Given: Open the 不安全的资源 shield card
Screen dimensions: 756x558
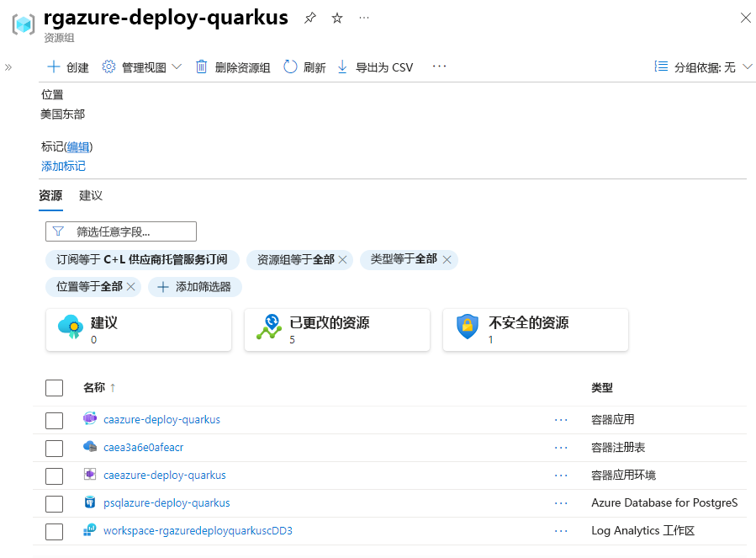Looking at the screenshot, I should point(535,329).
